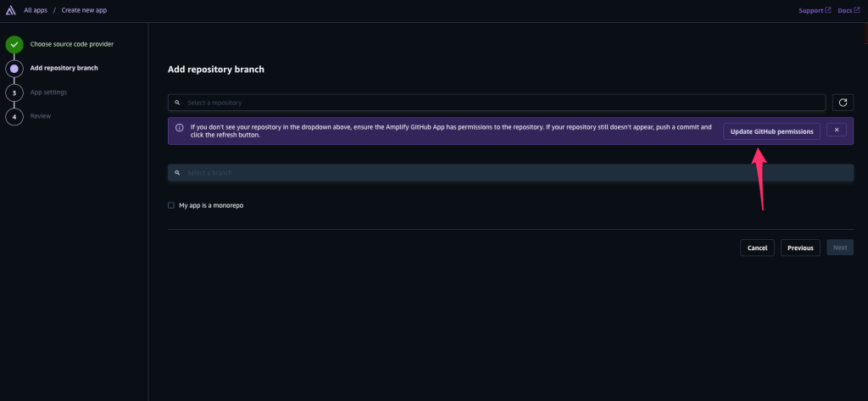Click Update GitHub permissions button

[x=771, y=131]
